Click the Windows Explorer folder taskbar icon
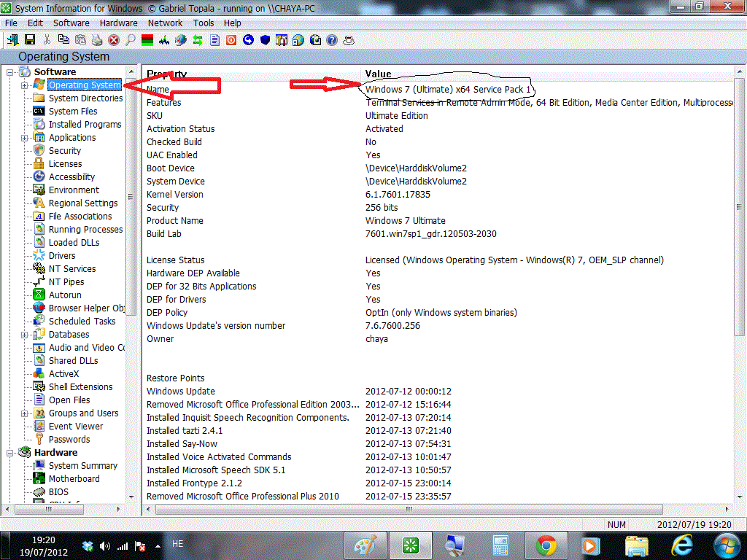This screenshot has width=747, height=560. tap(636, 545)
